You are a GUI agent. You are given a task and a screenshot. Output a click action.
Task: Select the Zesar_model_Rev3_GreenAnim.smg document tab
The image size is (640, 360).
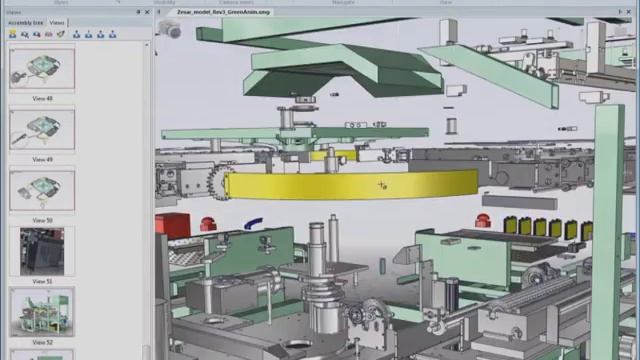(x=223, y=12)
